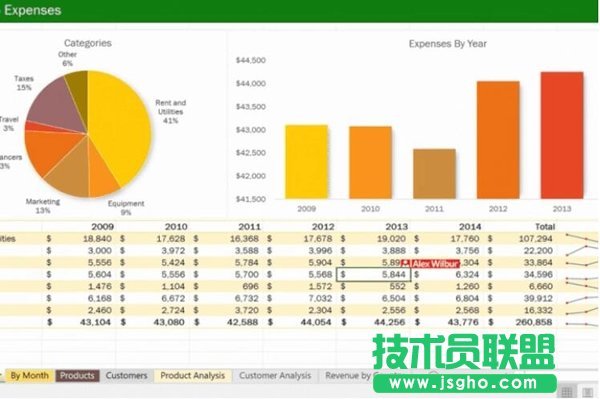Click the Equipment 9% data label
600x399 pixels.
[126, 208]
